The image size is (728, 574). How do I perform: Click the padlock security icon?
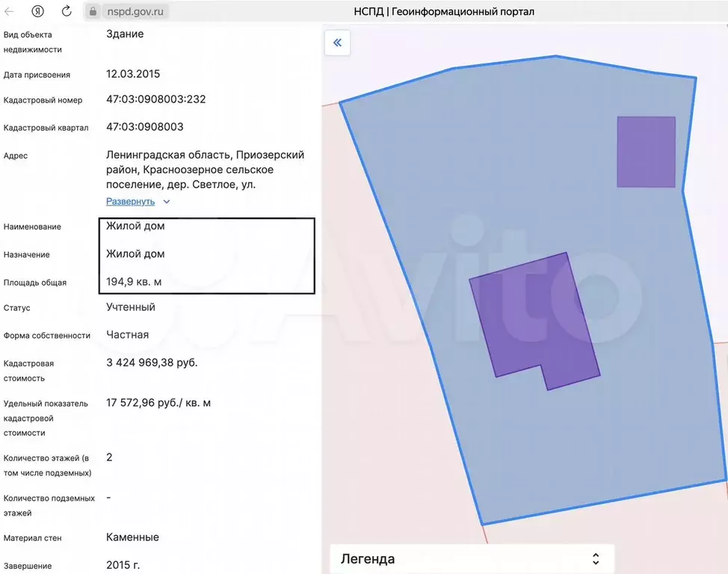tap(93, 12)
